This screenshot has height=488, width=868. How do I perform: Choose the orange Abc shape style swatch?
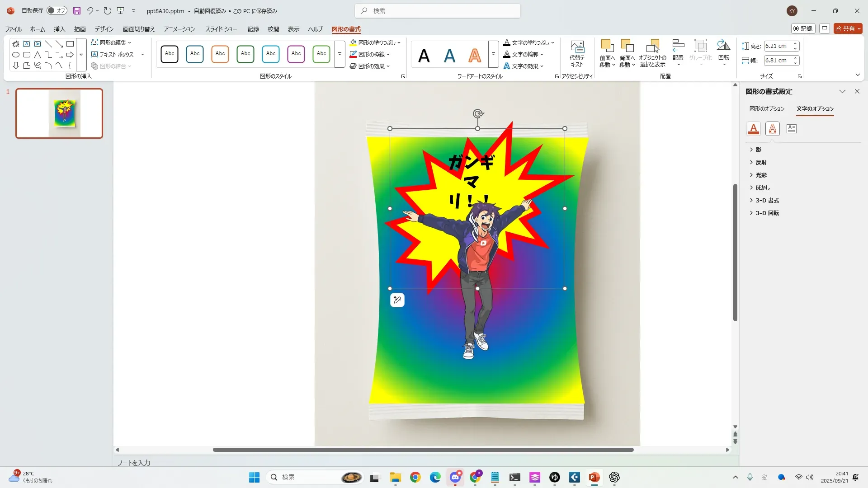coord(220,54)
